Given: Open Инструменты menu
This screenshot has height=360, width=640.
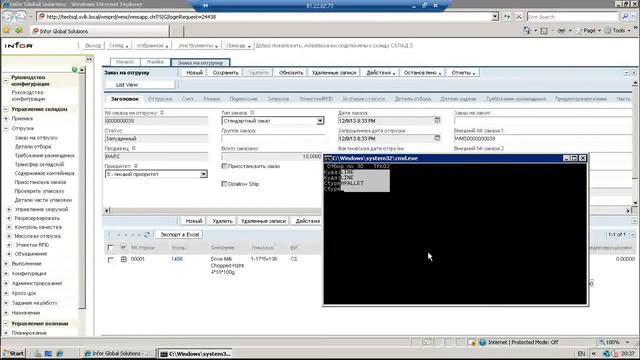Looking at the screenshot, I should pyautogui.click(x=198, y=46).
